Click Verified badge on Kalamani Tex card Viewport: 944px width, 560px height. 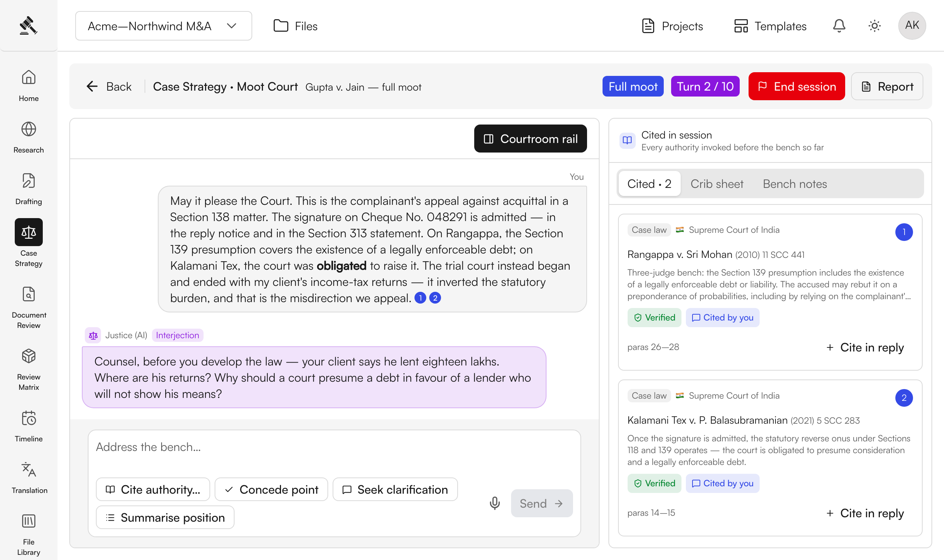(x=655, y=483)
